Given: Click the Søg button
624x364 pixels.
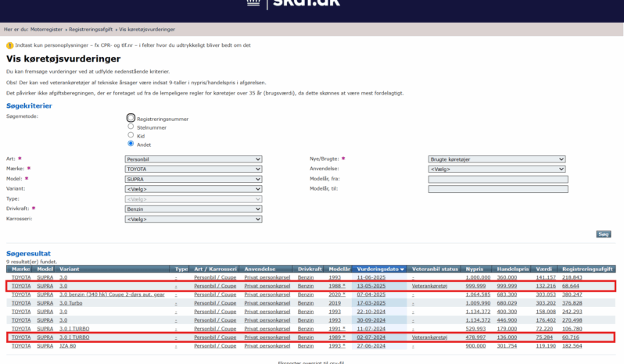Looking at the screenshot, I should click(x=604, y=234).
